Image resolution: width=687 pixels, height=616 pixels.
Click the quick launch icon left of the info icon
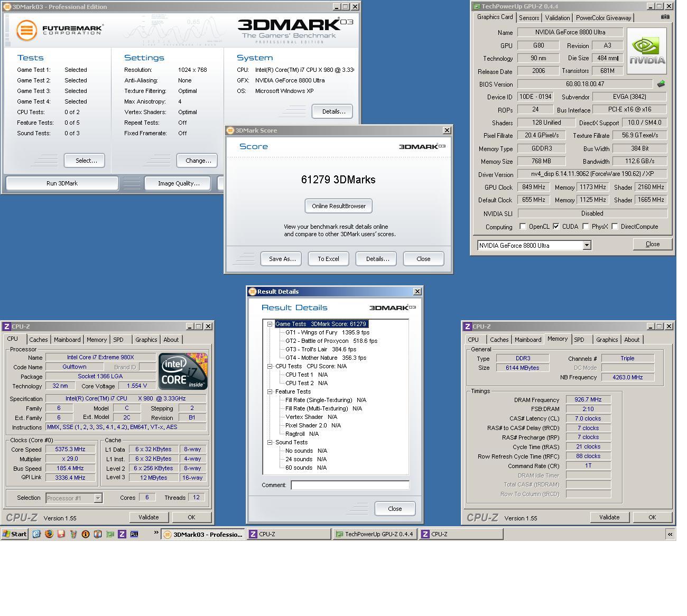(x=73, y=534)
